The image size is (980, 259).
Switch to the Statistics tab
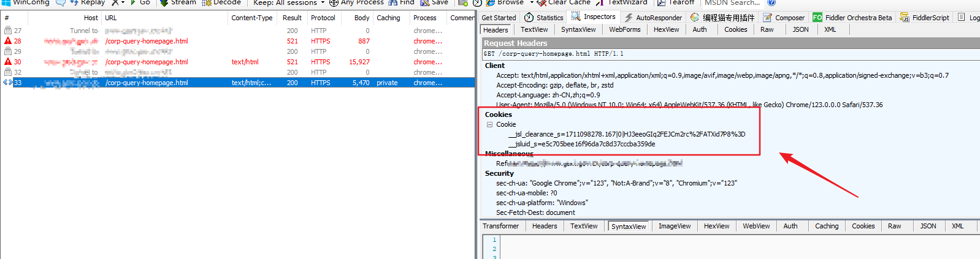543,18
